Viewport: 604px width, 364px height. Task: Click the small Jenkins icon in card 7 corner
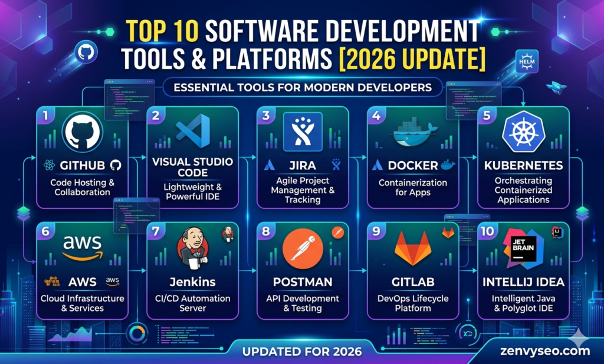pyautogui.click(x=228, y=234)
